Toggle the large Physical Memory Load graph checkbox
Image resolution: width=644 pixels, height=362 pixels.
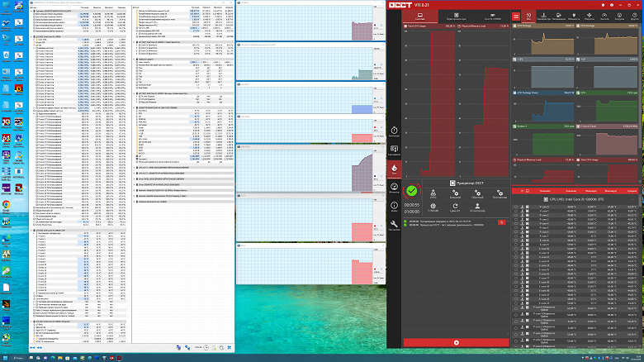pos(459,26)
